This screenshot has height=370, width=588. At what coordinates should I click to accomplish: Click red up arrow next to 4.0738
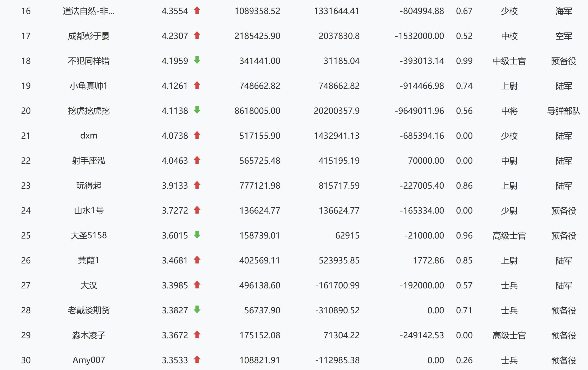(197, 135)
